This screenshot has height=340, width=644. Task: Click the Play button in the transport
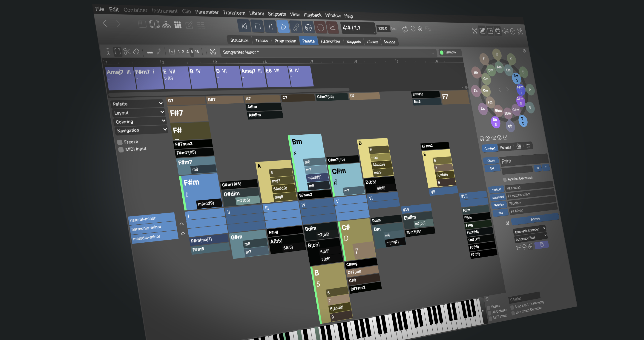click(283, 27)
